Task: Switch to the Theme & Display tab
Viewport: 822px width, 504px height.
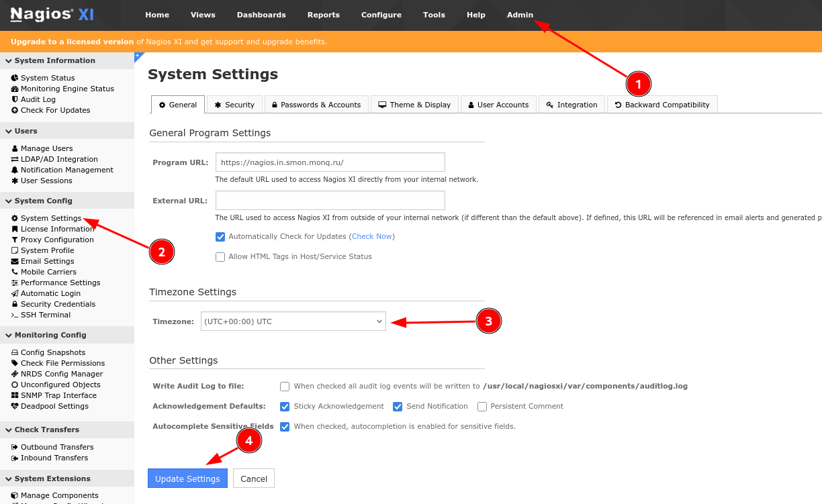Action: point(414,105)
